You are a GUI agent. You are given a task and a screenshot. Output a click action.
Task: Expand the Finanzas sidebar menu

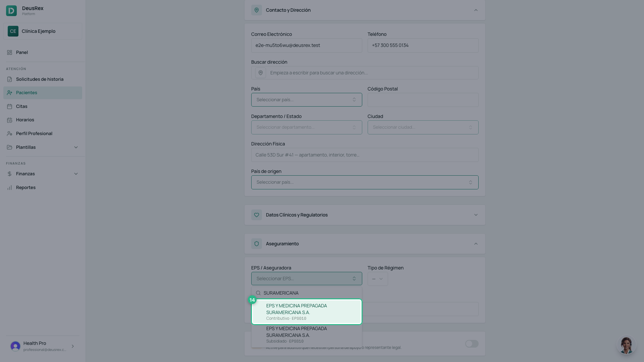[x=43, y=174]
